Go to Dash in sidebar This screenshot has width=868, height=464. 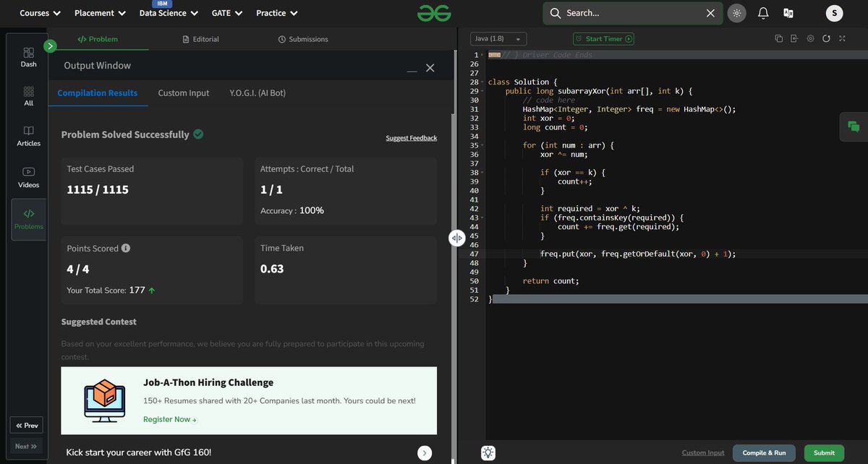click(28, 57)
